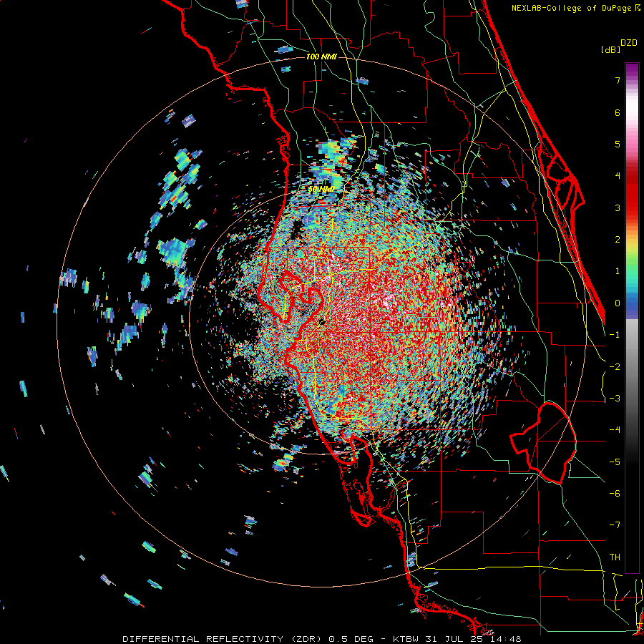Click the "-2" value on color scale
Screen dimensions: 644x644
pos(615,367)
